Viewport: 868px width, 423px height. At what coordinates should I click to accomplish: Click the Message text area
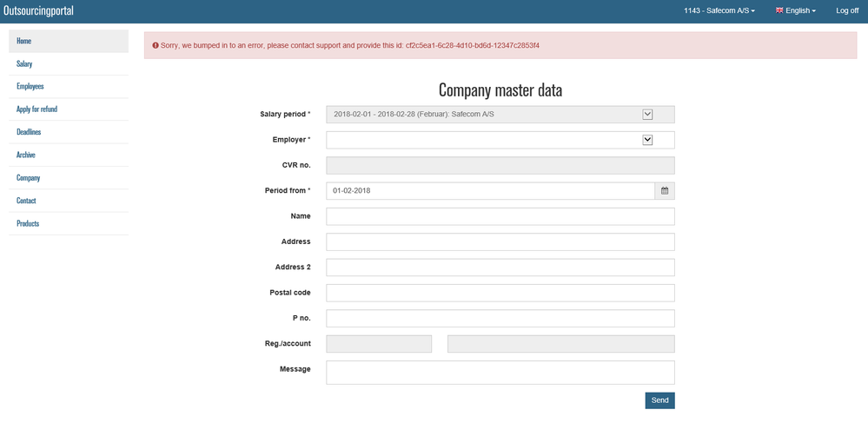500,373
